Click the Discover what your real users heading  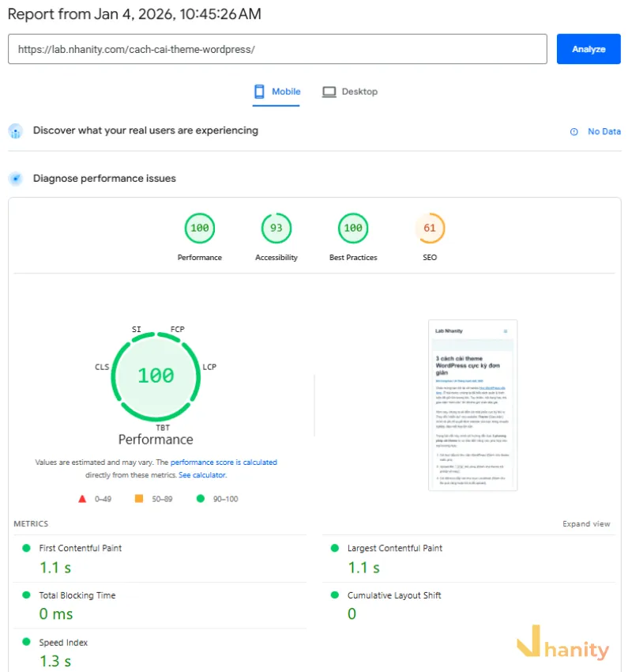[x=145, y=130]
